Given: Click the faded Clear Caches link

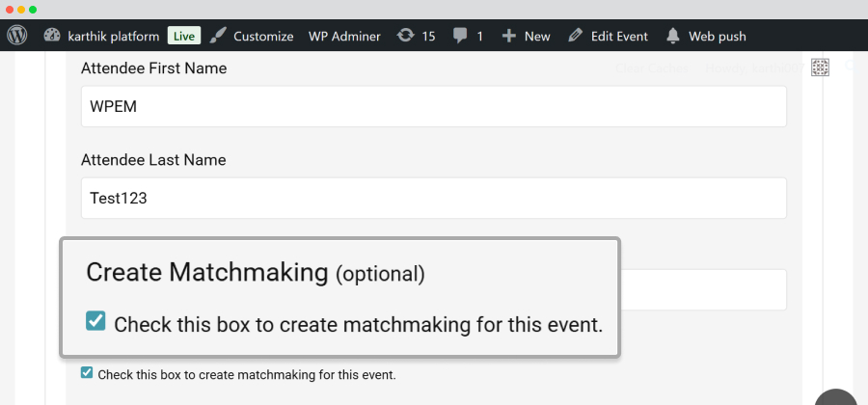Looking at the screenshot, I should coord(652,68).
